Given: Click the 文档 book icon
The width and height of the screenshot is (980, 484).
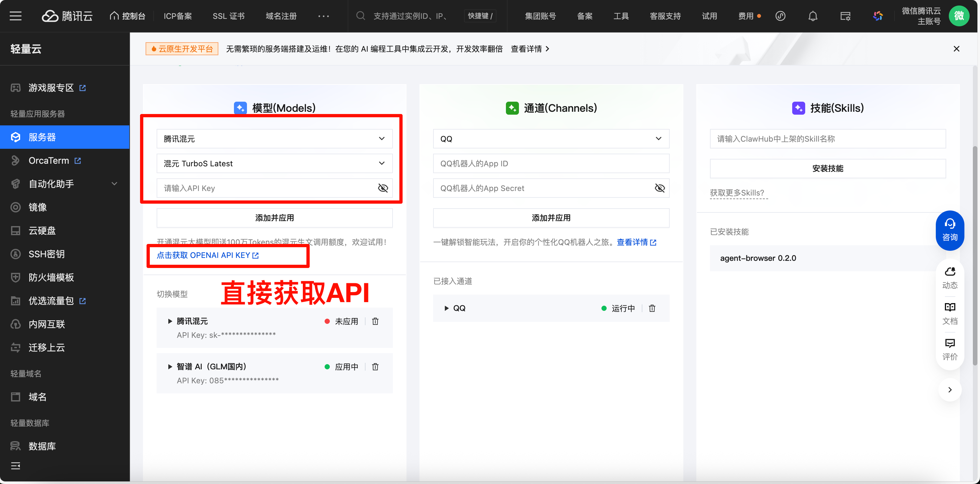Looking at the screenshot, I should (949, 307).
